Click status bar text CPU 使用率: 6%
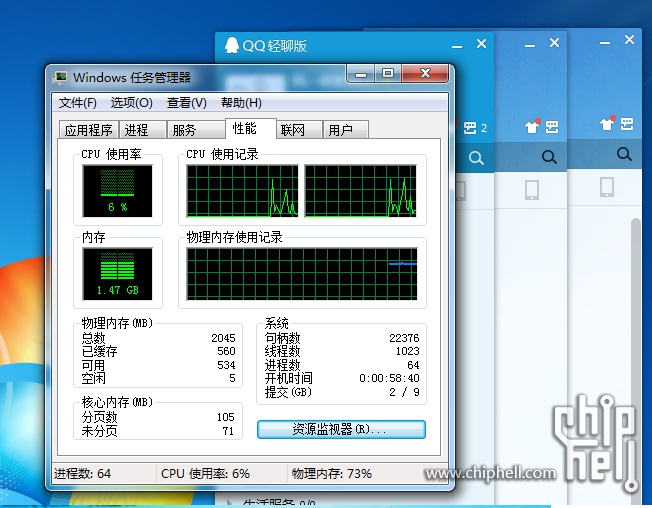 [205, 474]
